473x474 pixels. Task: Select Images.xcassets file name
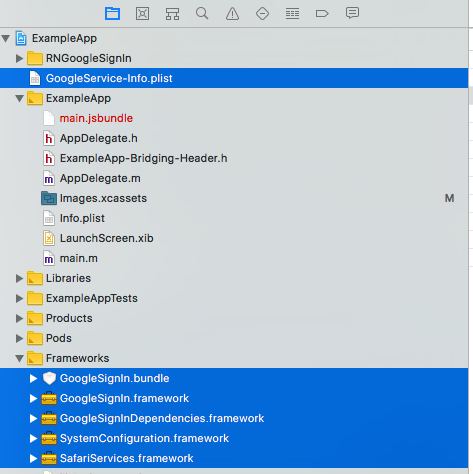point(103,198)
